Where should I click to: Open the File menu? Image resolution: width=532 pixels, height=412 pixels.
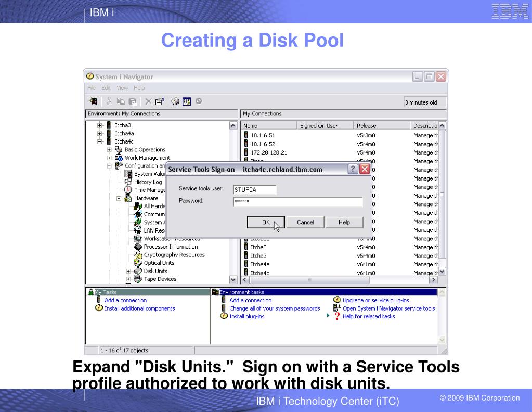pyautogui.click(x=92, y=88)
